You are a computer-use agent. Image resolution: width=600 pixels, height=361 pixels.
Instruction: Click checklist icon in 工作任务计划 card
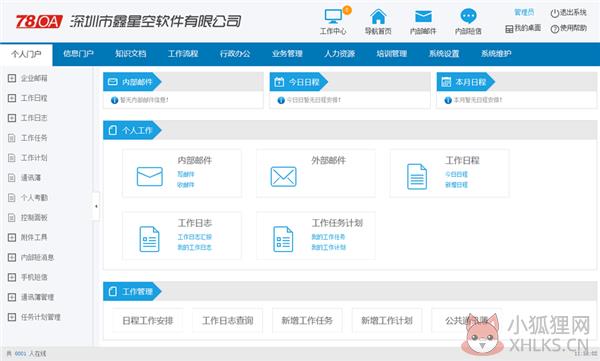tap(283, 239)
